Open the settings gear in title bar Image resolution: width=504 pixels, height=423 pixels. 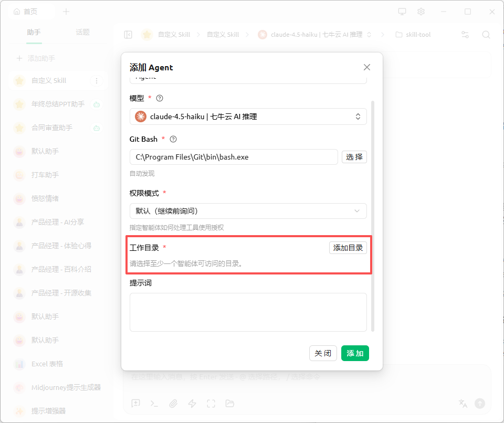[x=421, y=12]
